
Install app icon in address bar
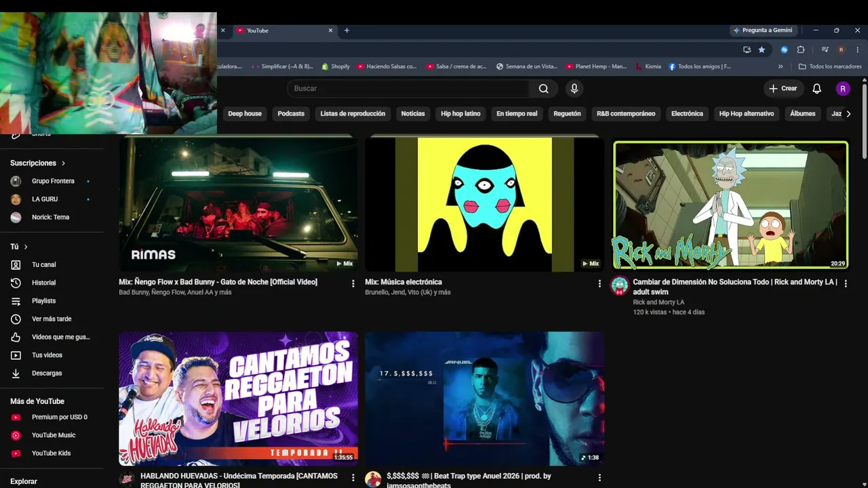click(x=747, y=49)
